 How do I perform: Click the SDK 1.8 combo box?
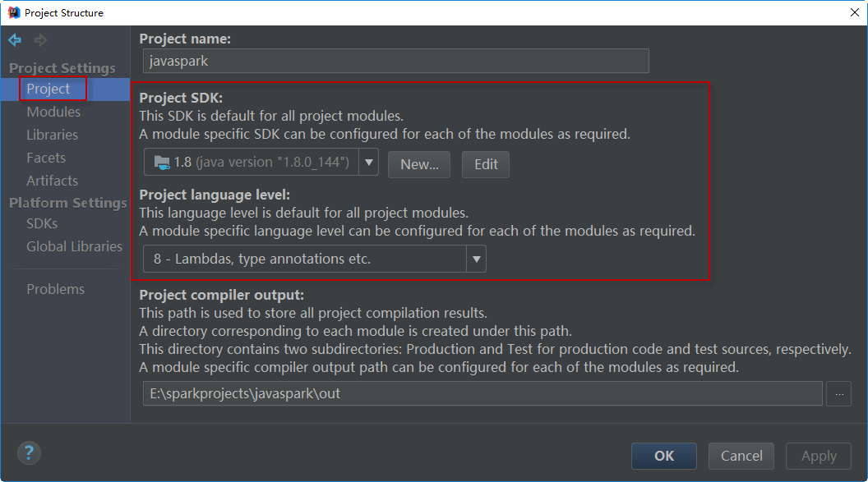click(x=252, y=163)
